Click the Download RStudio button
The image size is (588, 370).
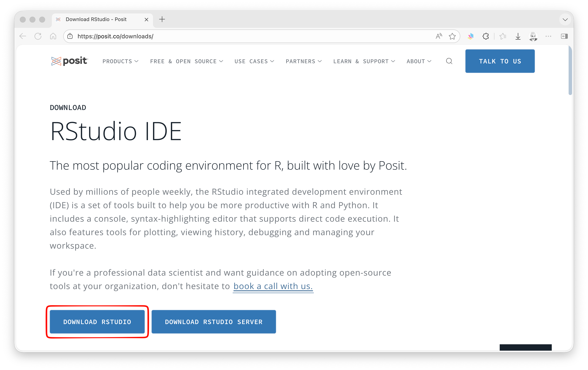(x=97, y=322)
